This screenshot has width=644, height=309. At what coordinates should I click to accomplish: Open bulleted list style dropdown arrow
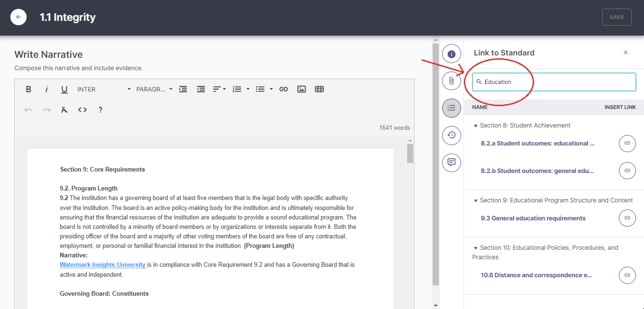pyautogui.click(x=271, y=89)
